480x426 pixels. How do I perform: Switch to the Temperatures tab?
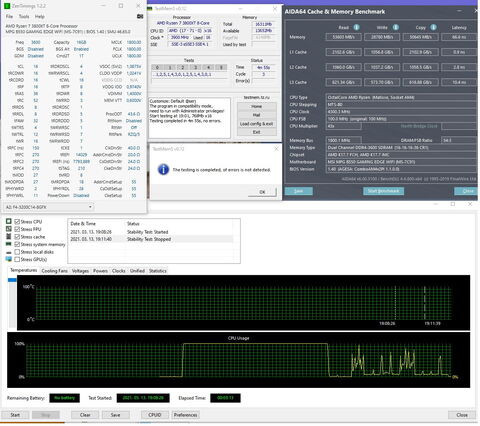[23, 270]
